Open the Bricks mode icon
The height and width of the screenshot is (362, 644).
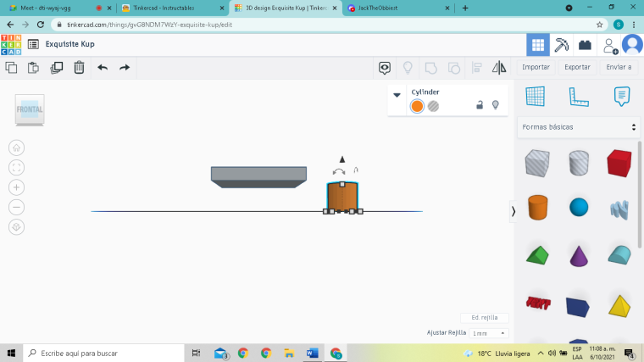[585, 45]
